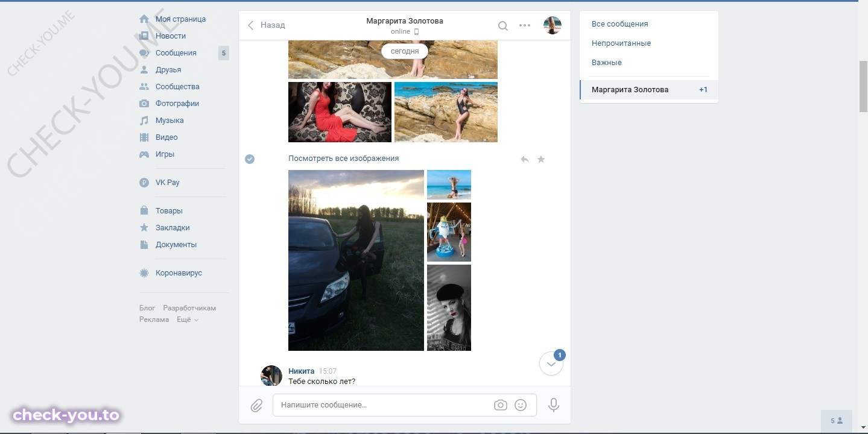This screenshot has width=868, height=434.
Task: Attach a photo using camera icon in input
Action: coord(501,405)
